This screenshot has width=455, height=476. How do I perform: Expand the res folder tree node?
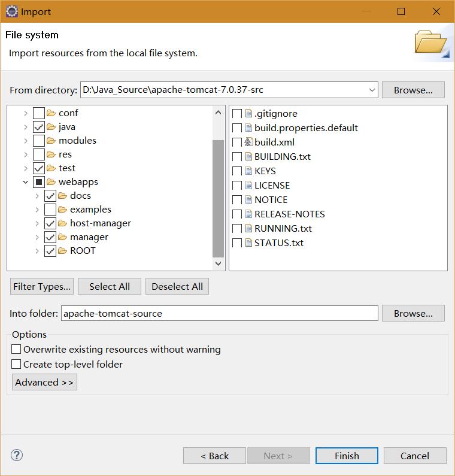click(x=26, y=155)
